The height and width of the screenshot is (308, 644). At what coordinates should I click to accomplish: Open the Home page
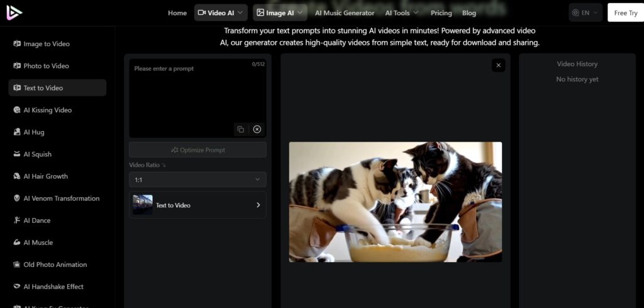point(177,13)
